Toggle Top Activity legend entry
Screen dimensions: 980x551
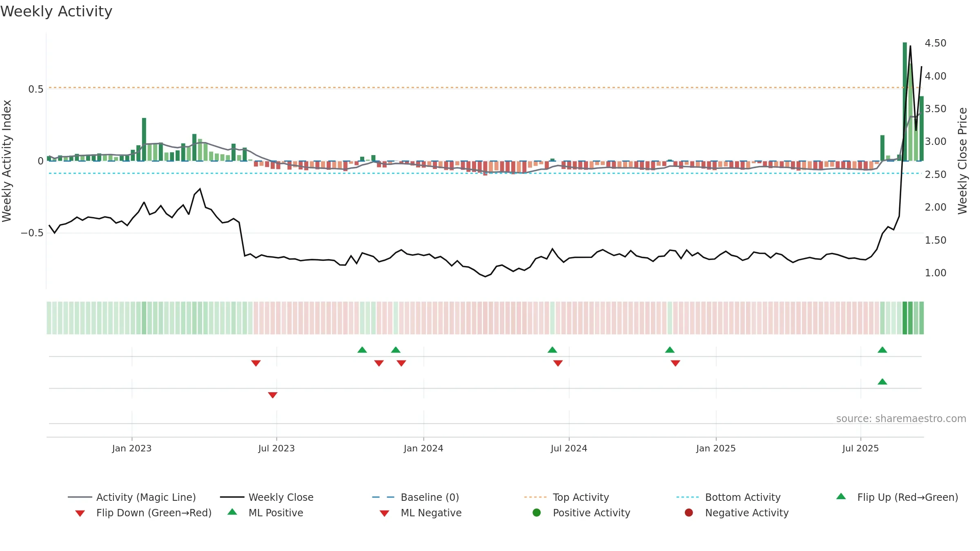(x=567, y=497)
